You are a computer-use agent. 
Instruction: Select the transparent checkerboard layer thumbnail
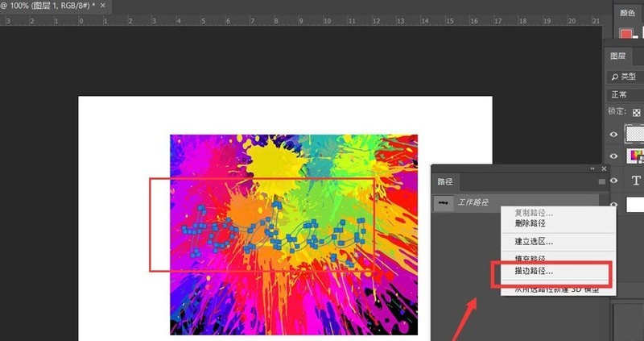634,134
